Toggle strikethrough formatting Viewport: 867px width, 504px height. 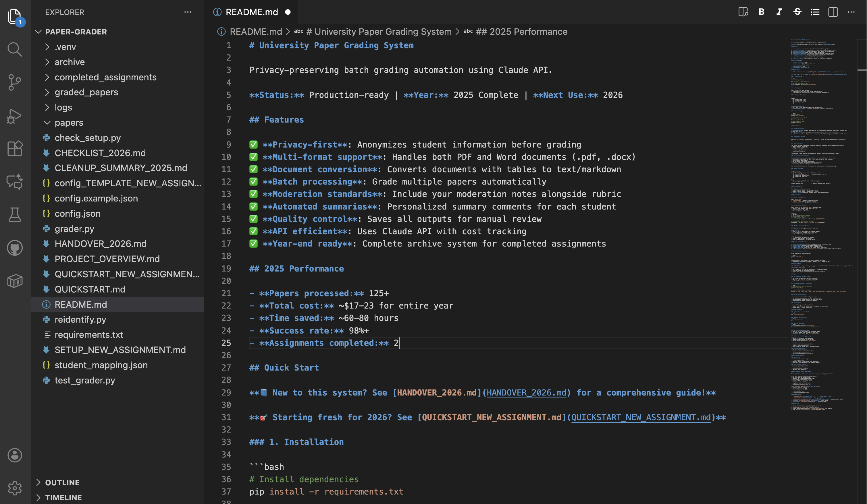[x=797, y=12]
